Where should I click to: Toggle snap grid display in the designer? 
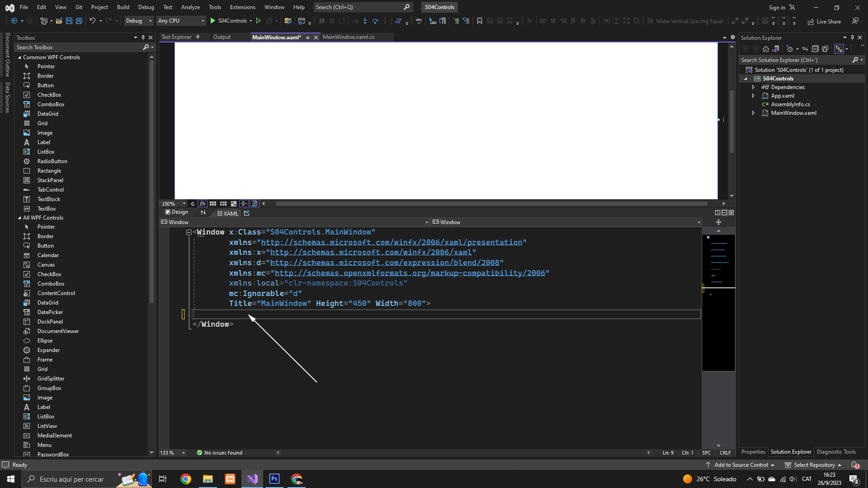[213, 204]
